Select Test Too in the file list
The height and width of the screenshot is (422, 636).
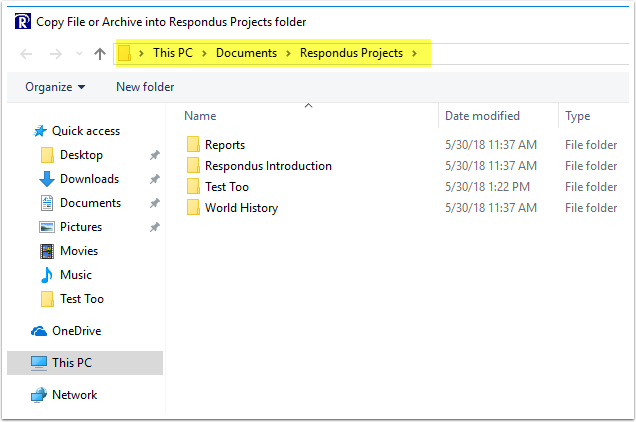(x=227, y=187)
